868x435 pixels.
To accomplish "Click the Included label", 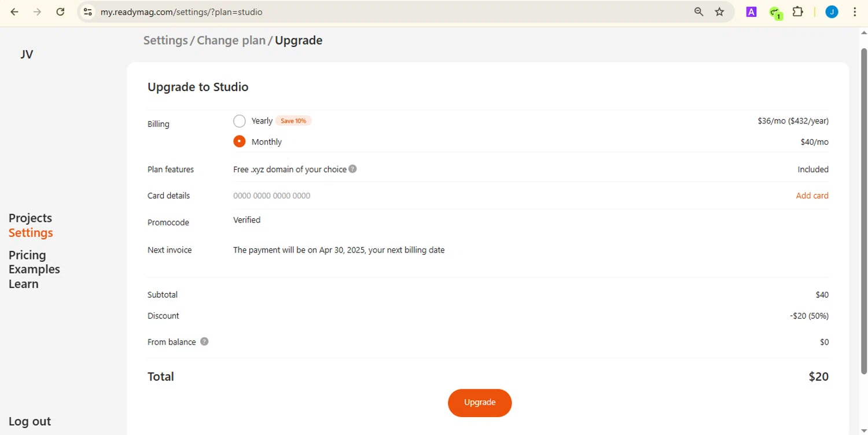I will point(813,170).
